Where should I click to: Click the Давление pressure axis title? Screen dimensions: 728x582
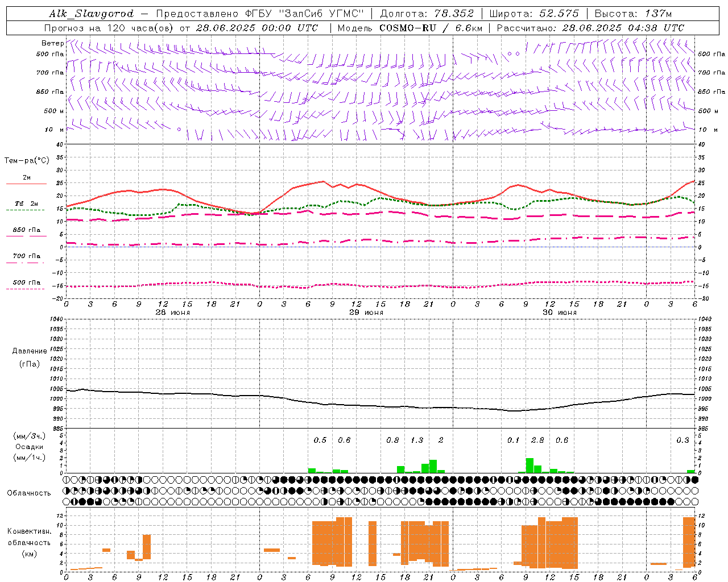[30, 351]
